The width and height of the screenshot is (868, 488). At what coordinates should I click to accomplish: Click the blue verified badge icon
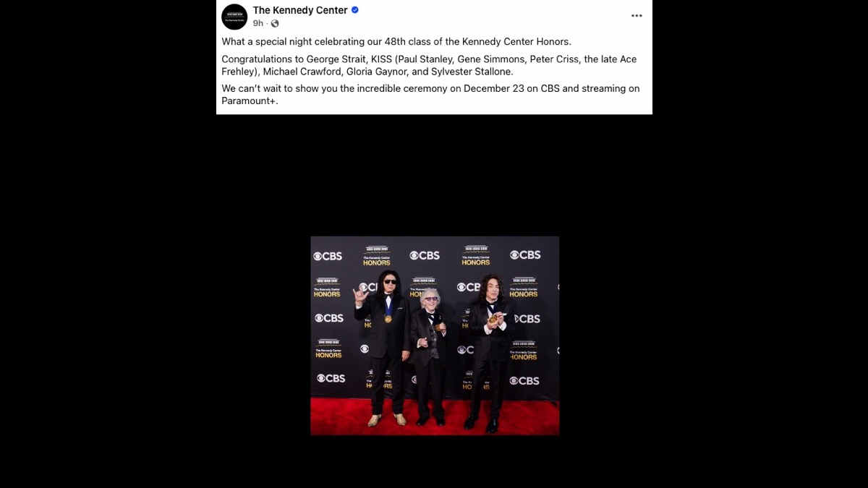[x=355, y=10]
